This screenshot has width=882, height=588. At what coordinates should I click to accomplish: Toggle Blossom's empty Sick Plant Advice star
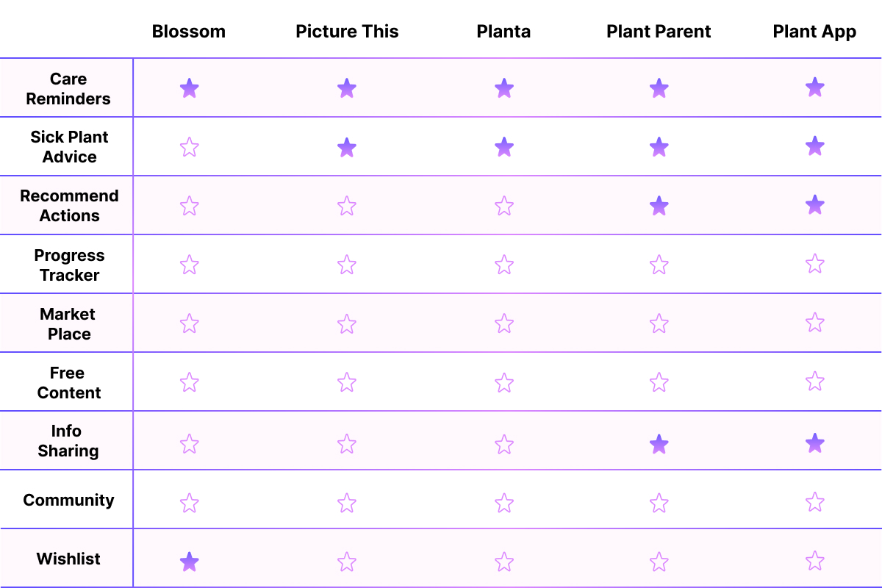189,147
